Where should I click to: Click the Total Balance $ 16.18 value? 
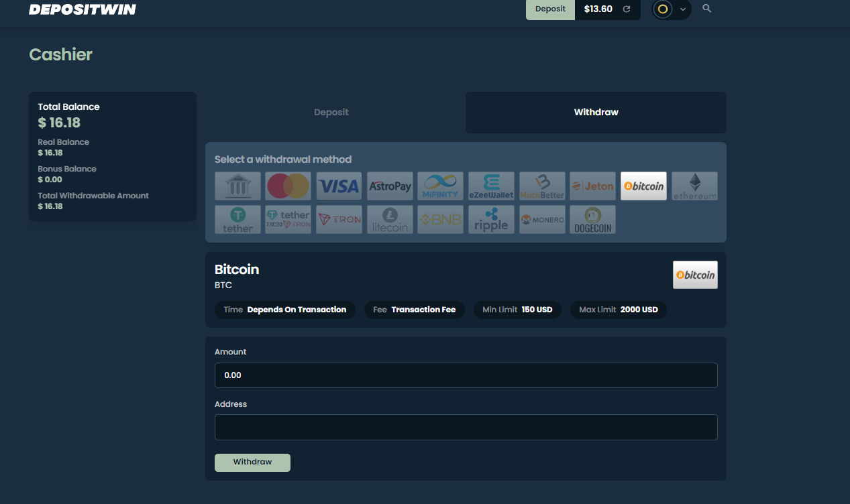point(59,123)
